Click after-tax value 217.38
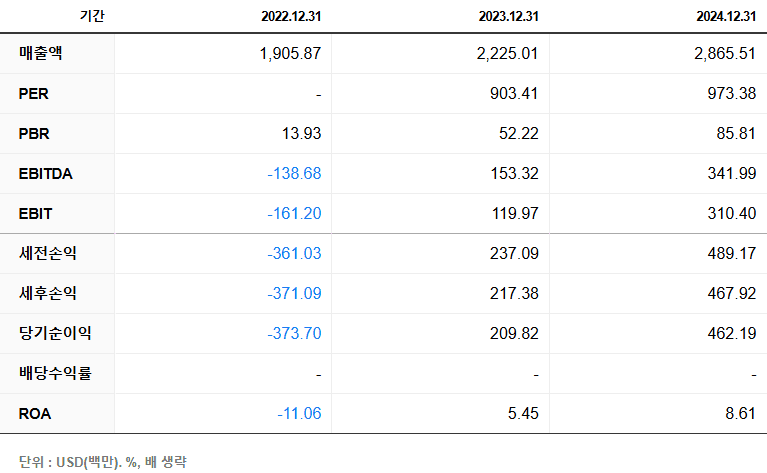 [x=514, y=294]
